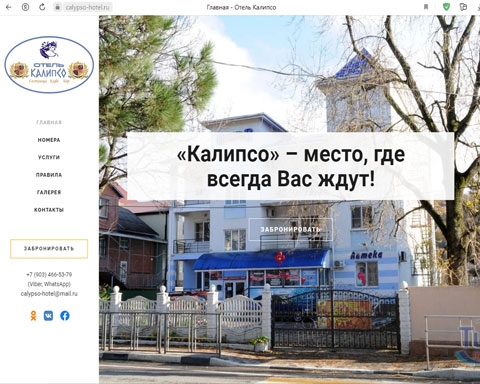Click the calypso-hotel@mail.ru email link
The width and height of the screenshot is (480, 384).
pyautogui.click(x=49, y=294)
